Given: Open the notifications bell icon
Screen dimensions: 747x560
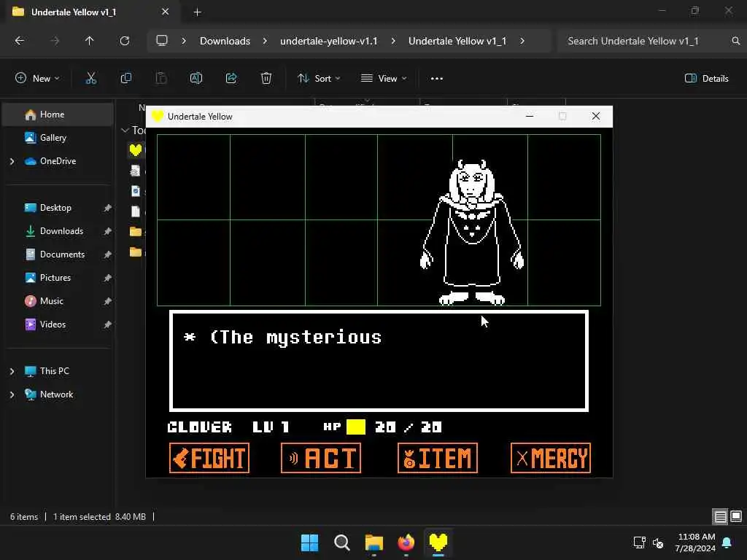Looking at the screenshot, I should tap(727, 542).
